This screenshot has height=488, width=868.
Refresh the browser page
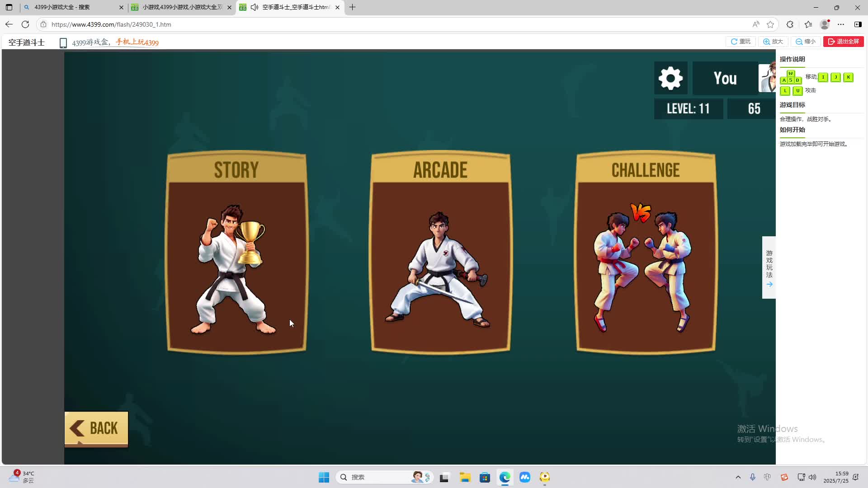point(25,24)
